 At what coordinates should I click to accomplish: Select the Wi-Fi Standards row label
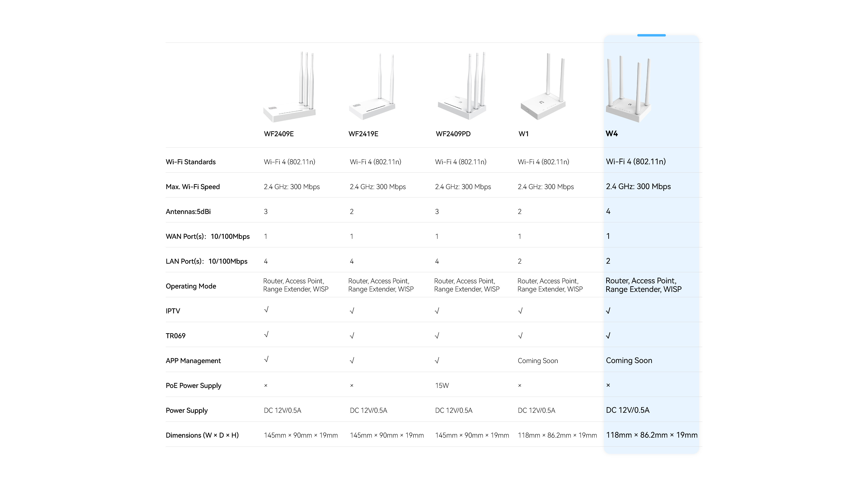point(191,162)
